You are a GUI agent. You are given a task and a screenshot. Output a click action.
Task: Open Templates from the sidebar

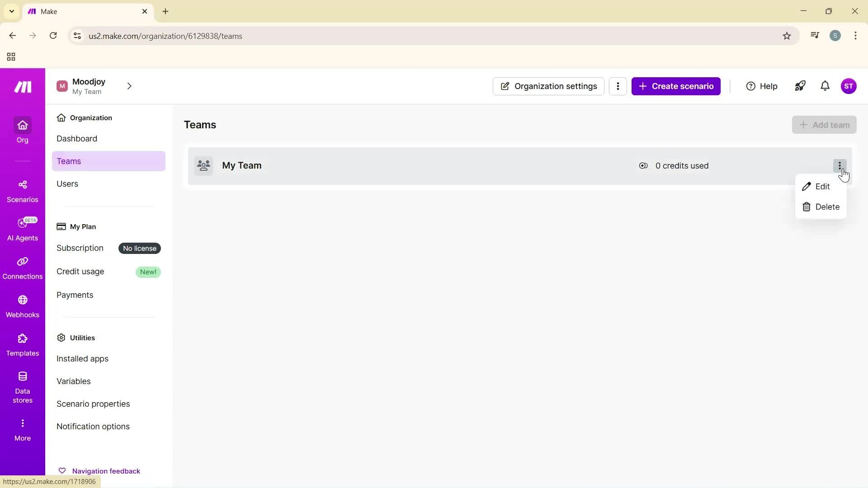(22, 344)
